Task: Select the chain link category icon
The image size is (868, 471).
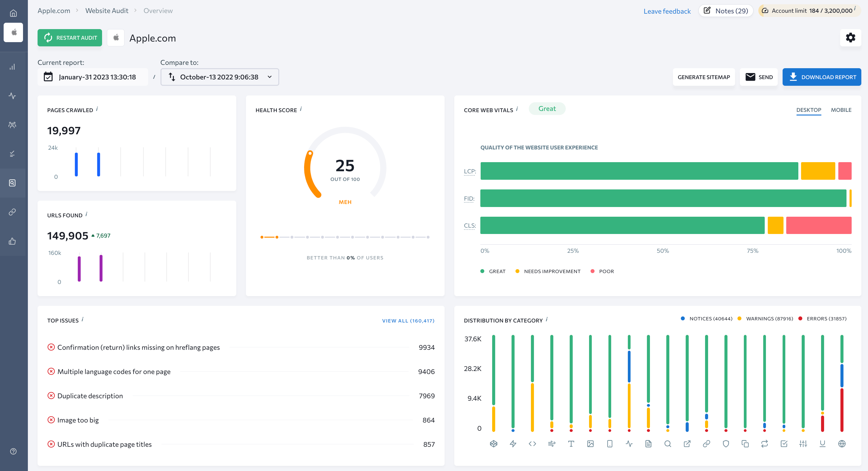Action: 706,444
